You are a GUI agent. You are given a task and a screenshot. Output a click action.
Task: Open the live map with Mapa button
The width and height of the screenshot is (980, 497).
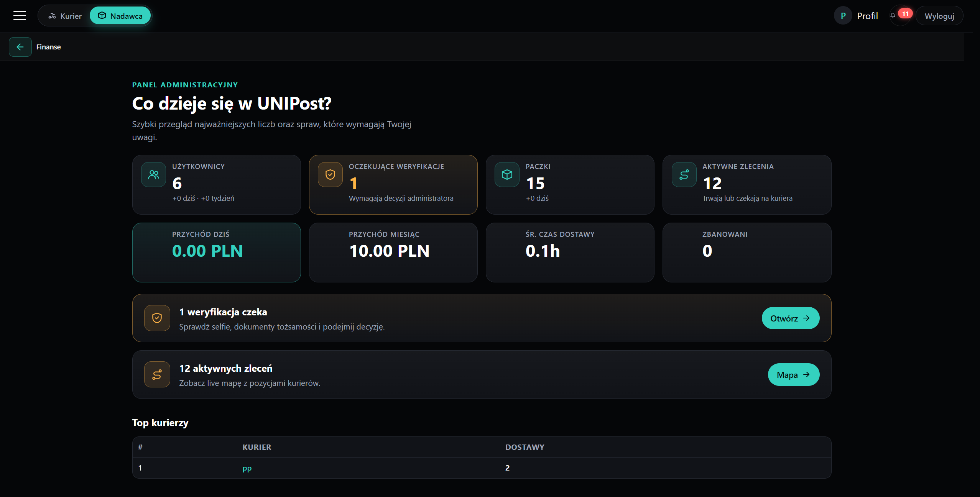point(794,374)
